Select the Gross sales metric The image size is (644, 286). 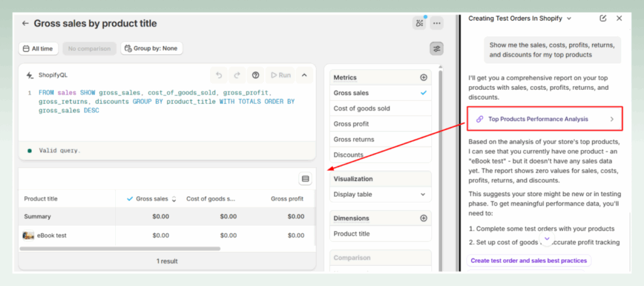click(x=380, y=93)
